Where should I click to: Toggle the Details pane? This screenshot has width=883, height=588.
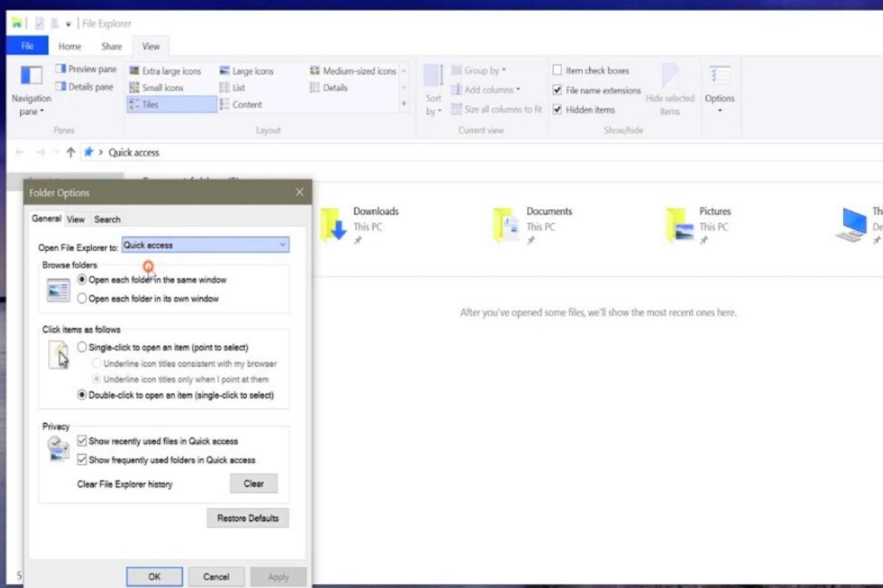pyautogui.click(x=84, y=87)
